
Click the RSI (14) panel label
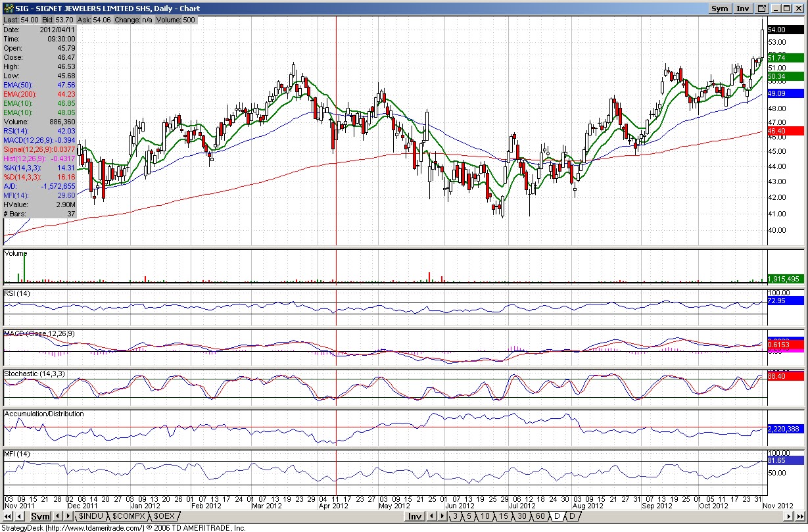[x=17, y=293]
